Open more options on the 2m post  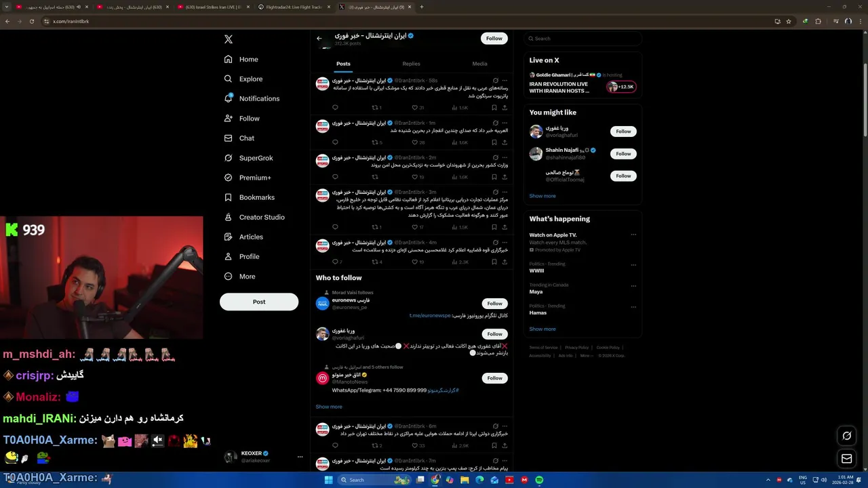(505, 158)
